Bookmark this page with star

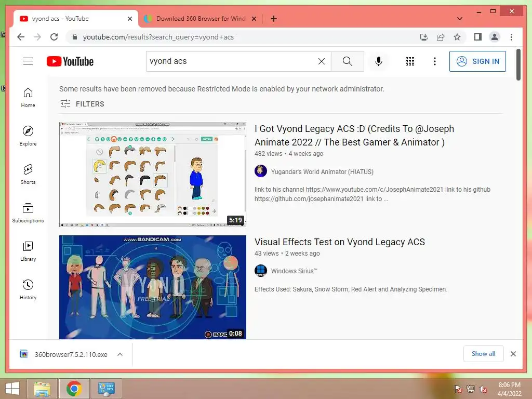[457, 37]
